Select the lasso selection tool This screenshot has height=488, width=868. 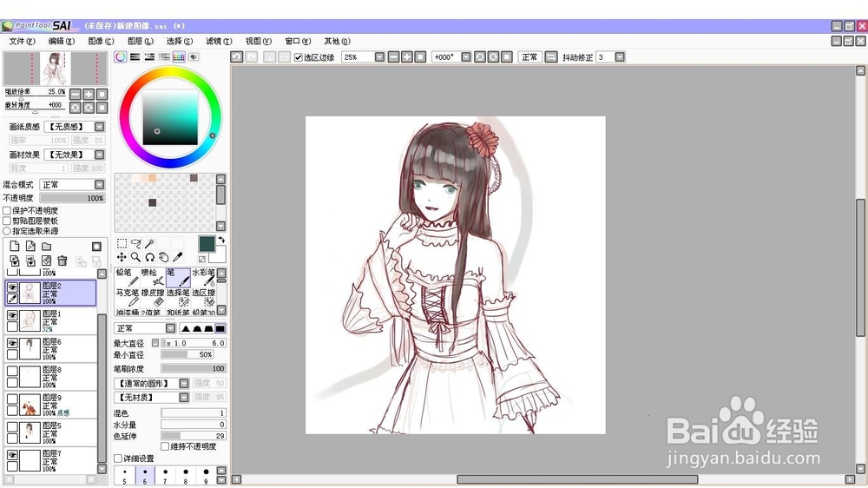coord(135,244)
